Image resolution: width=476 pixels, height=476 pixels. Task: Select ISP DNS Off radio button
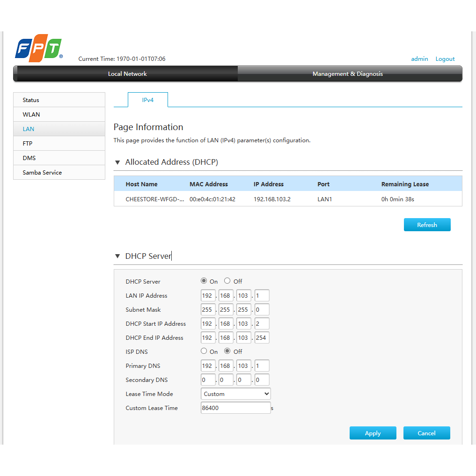pos(227,351)
